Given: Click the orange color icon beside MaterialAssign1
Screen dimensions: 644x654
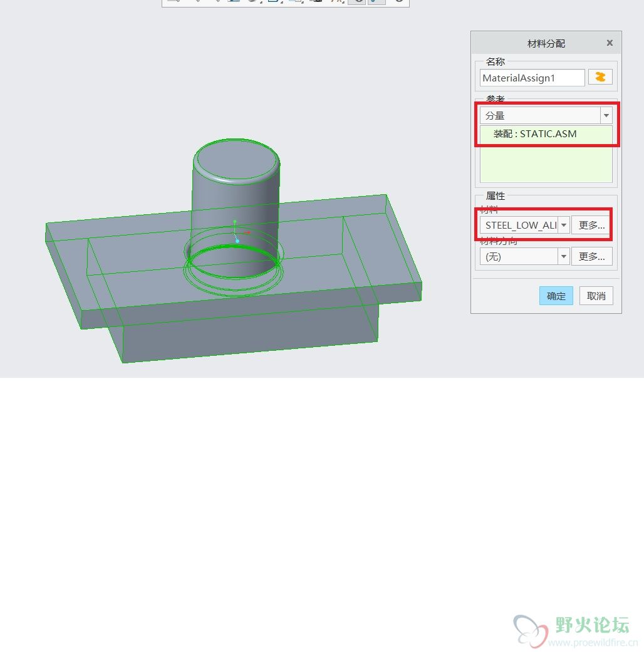Looking at the screenshot, I should click(600, 77).
